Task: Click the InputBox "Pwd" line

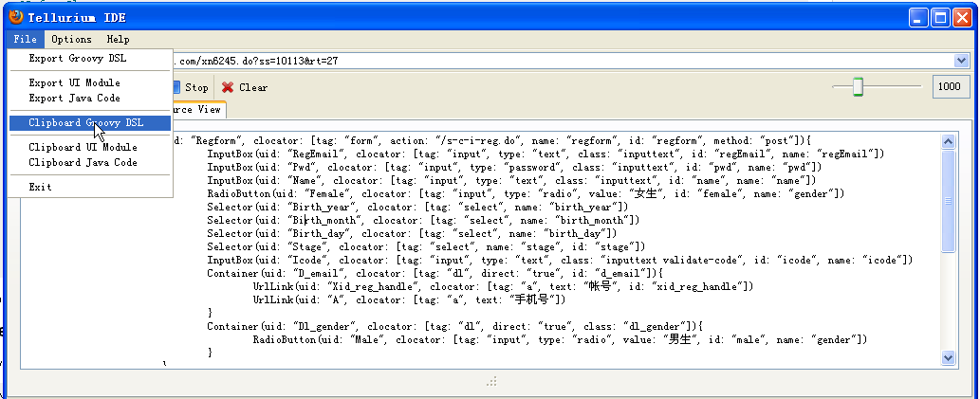Action: [x=514, y=168]
